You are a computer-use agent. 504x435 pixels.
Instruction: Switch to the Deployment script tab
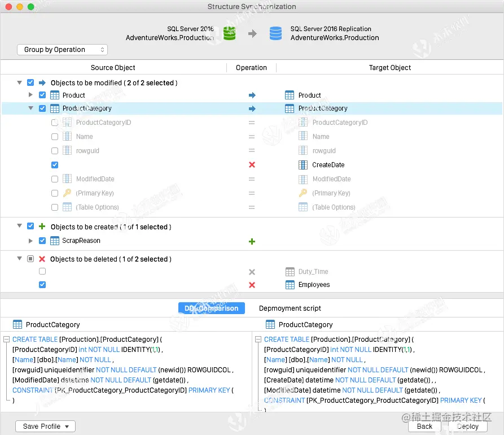[290, 308]
